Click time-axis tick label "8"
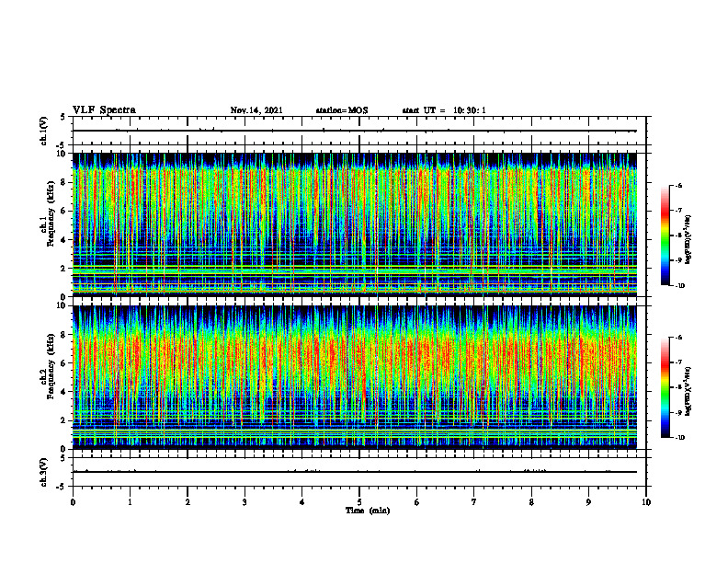This screenshot has width=728, height=563. click(531, 502)
